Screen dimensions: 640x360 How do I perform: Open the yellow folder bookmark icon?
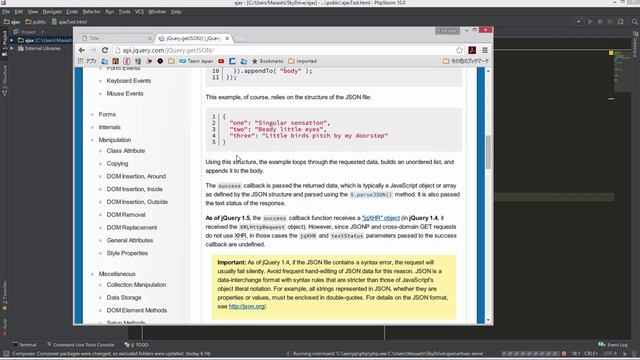(x=171, y=61)
